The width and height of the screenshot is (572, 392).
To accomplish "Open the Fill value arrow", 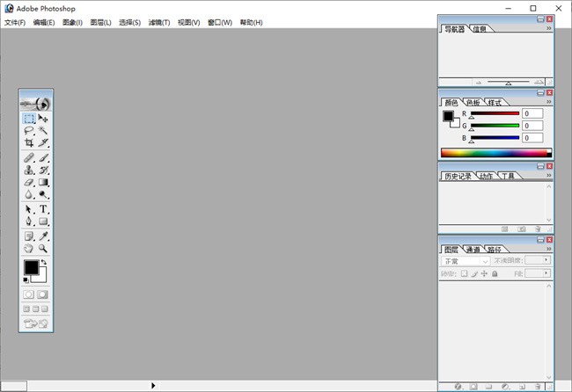I will click(546, 273).
